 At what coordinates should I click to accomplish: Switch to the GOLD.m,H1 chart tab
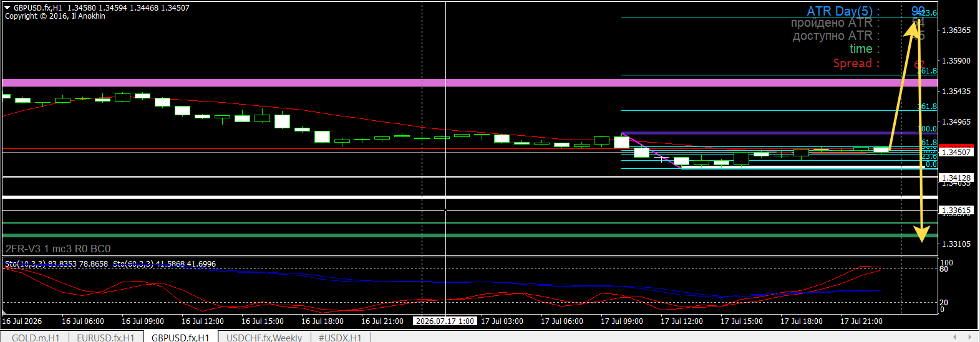click(36, 338)
